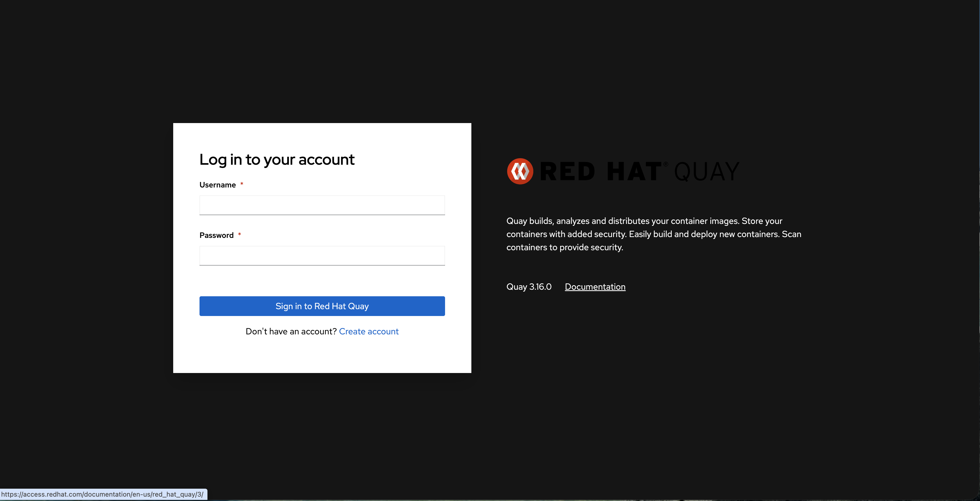
Task: Click the required asterisk beside Password
Action: click(239, 234)
